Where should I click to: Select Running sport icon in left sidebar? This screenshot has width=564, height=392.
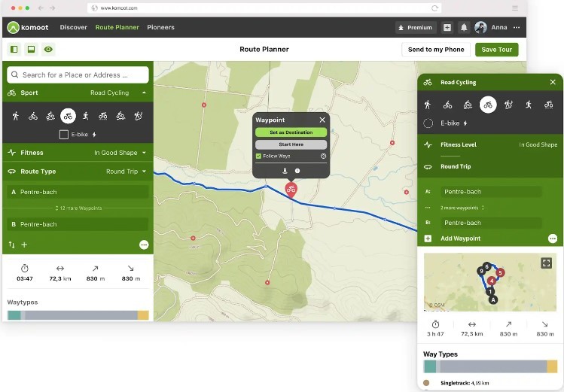pyautogui.click(x=86, y=116)
